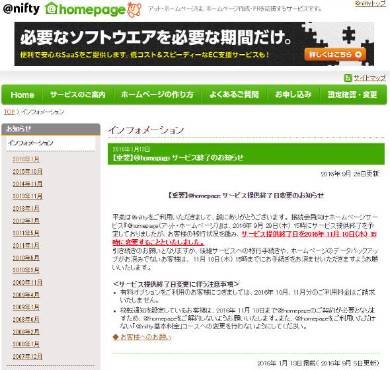The height and width of the screenshot is (370, 390).
Task: Click the green sitemap icon
Action: tap(348, 78)
